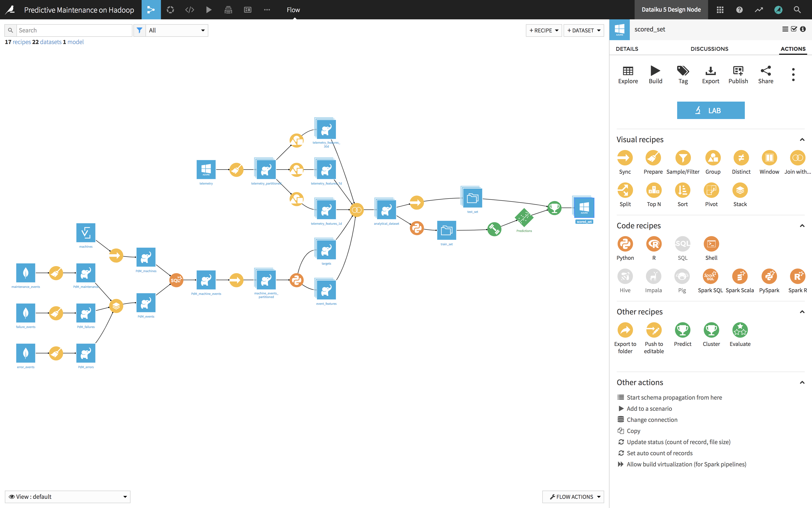
Task: Open the View: default dropdown
Action: [x=67, y=497]
